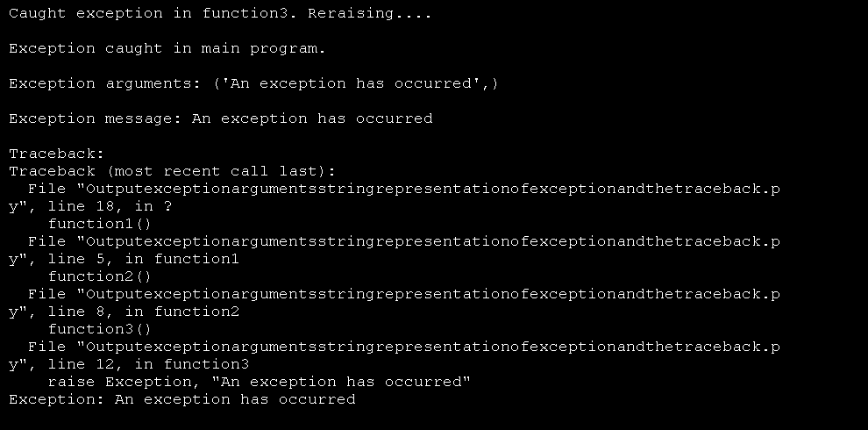Click the File path line above 'line 18'
This screenshot has width=868, height=430.
[x=403, y=190]
